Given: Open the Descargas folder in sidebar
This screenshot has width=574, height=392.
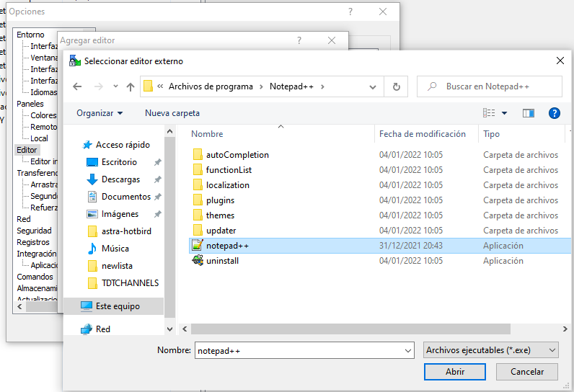Looking at the screenshot, I should (x=120, y=179).
